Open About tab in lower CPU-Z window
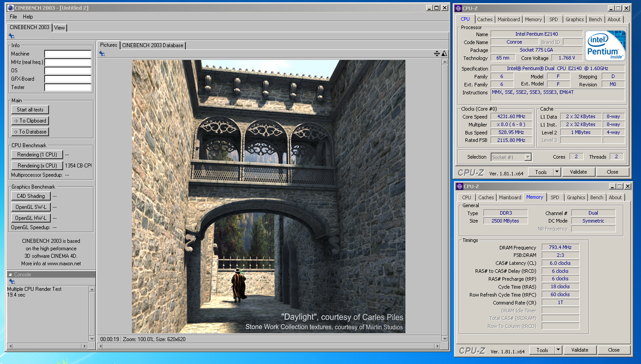 point(615,197)
